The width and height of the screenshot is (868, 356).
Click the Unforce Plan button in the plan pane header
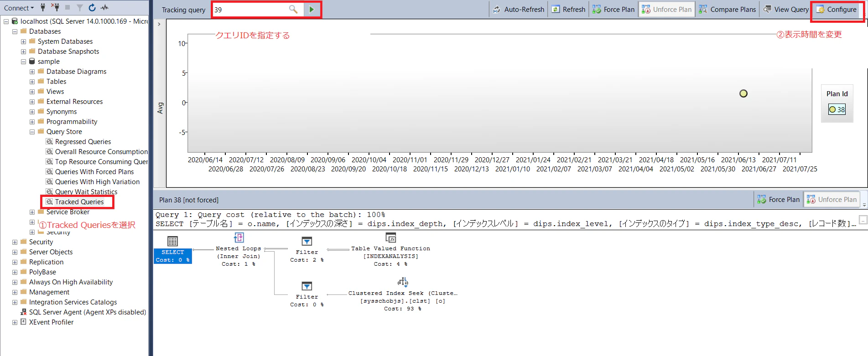click(832, 200)
